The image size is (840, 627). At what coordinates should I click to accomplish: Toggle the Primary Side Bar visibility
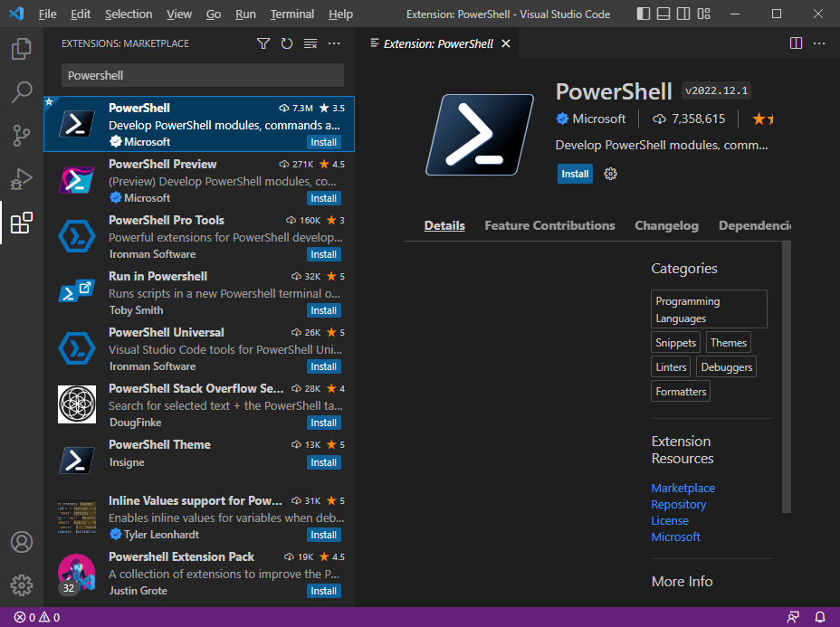[644, 14]
